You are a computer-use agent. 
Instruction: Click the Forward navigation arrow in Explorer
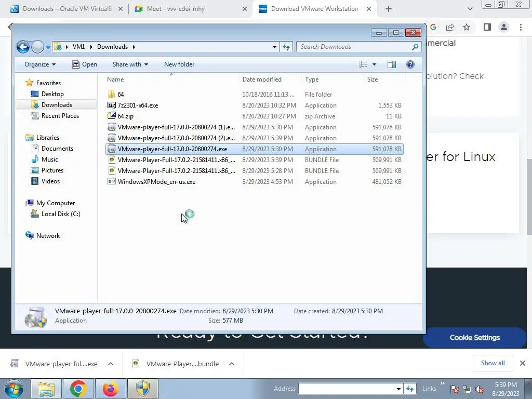(x=37, y=47)
